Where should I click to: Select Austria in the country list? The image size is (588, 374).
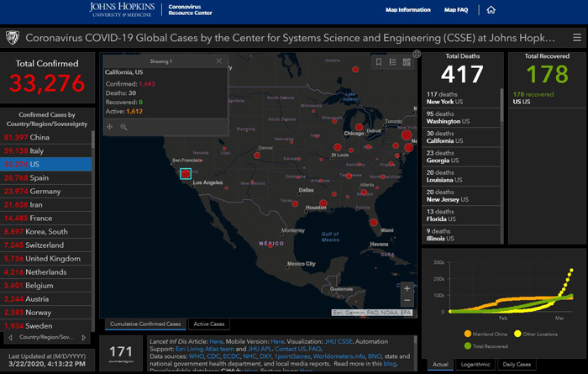pos(45,299)
